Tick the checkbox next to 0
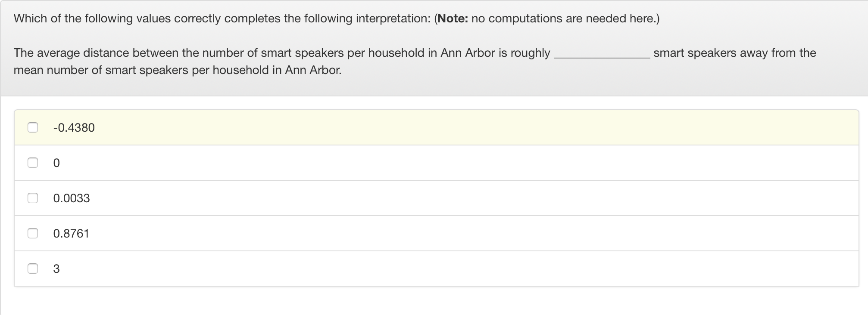Image resolution: width=868 pixels, height=315 pixels. click(x=33, y=163)
